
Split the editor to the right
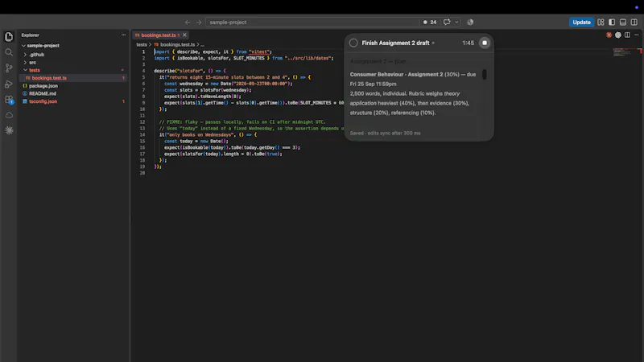[628, 35]
